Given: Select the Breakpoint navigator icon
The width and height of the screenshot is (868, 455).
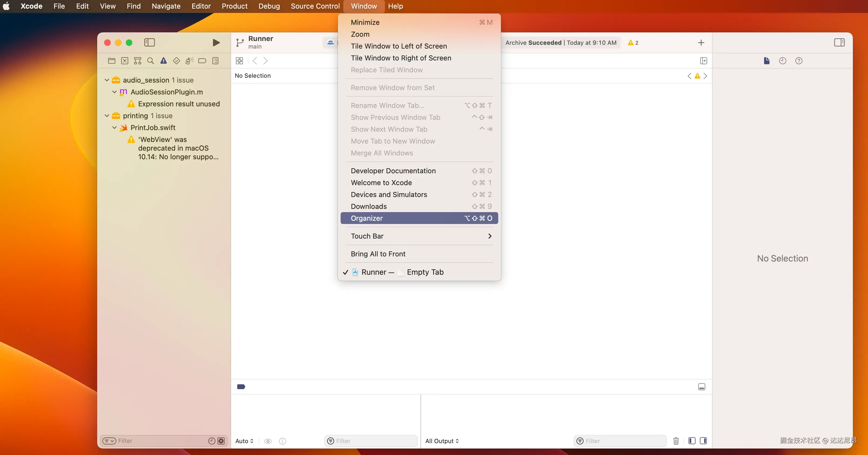Looking at the screenshot, I should (x=202, y=61).
